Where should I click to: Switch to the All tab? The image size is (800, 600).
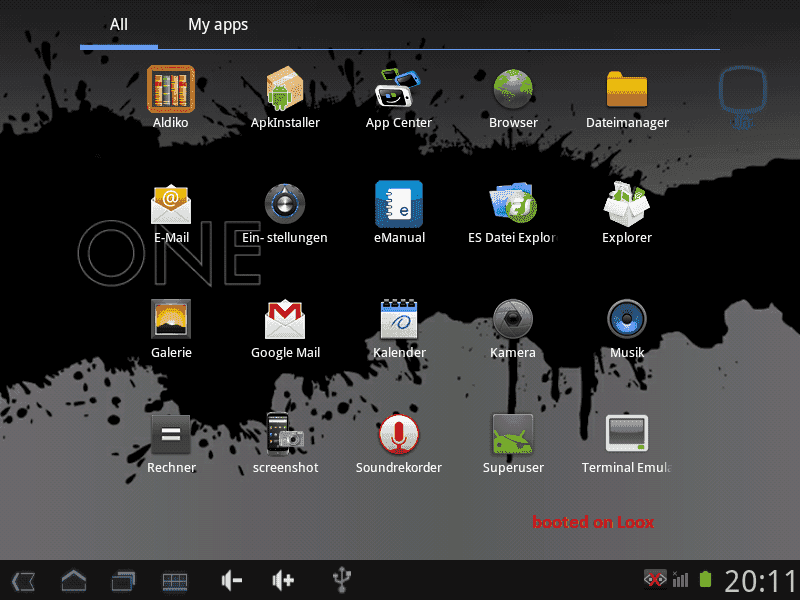pos(119,24)
